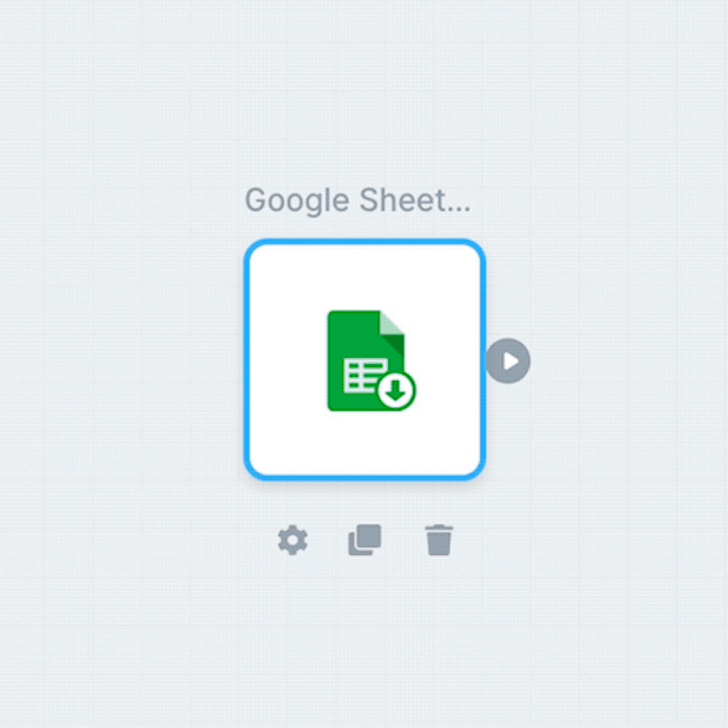
Task: Rename the node via its "Google Sheet..." label
Action: (x=357, y=201)
